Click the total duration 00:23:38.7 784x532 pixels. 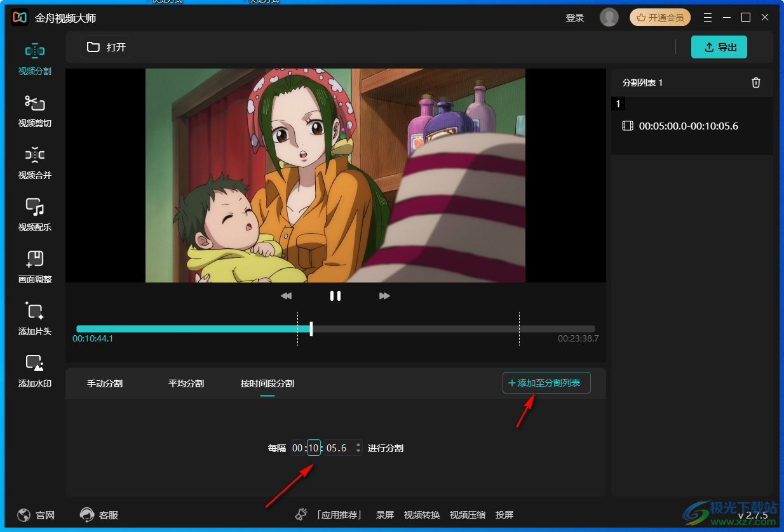(578, 338)
